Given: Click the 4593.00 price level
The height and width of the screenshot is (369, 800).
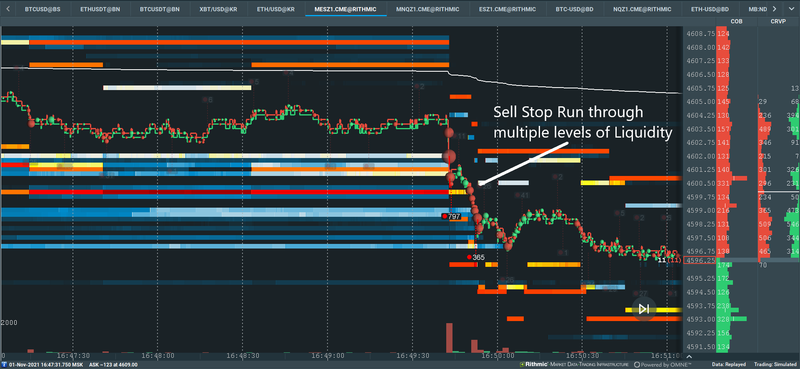Looking at the screenshot, I should click(701, 319).
